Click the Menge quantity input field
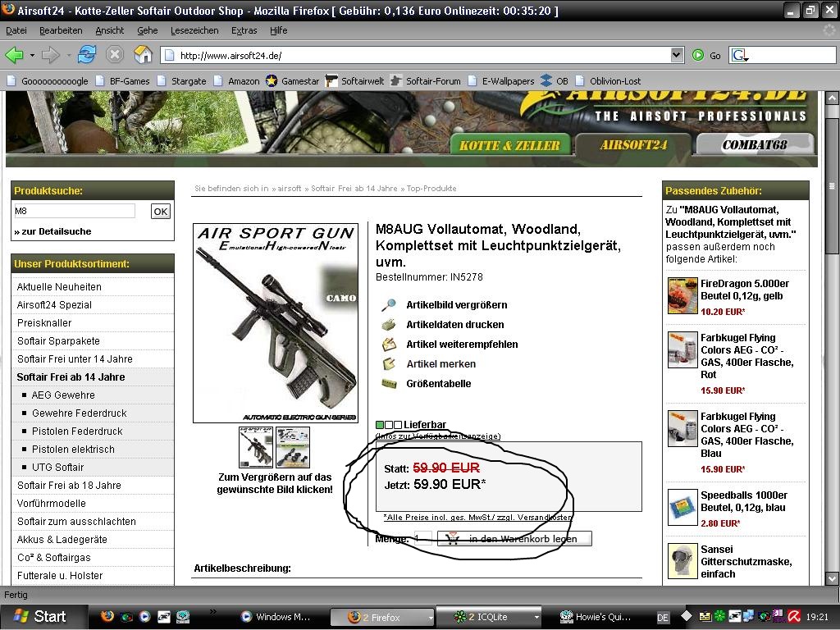 coord(422,538)
